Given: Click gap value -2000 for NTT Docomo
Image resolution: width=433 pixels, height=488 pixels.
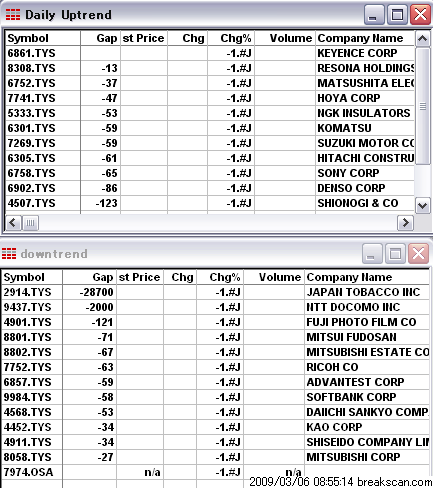Looking at the screenshot, I should pyautogui.click(x=100, y=307).
